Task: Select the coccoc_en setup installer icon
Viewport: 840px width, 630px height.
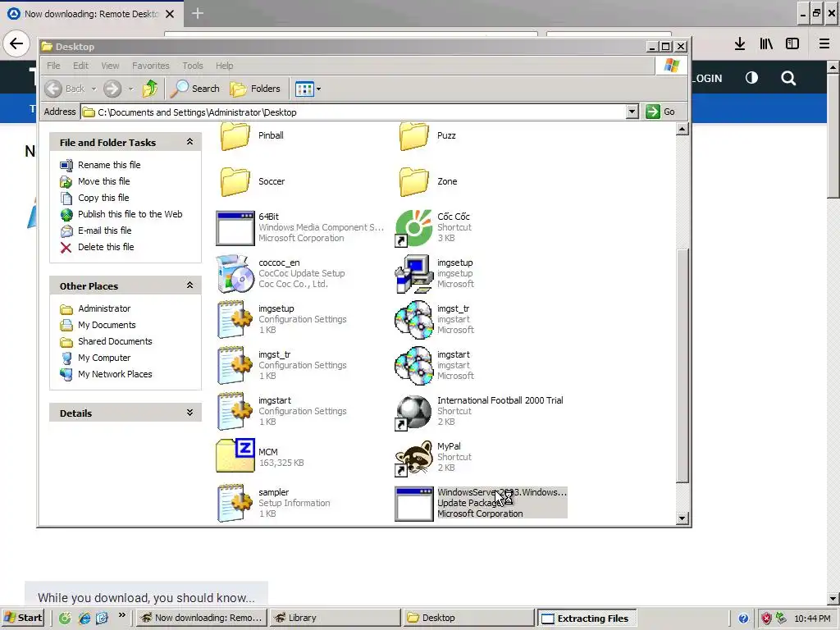Action: [x=235, y=274]
